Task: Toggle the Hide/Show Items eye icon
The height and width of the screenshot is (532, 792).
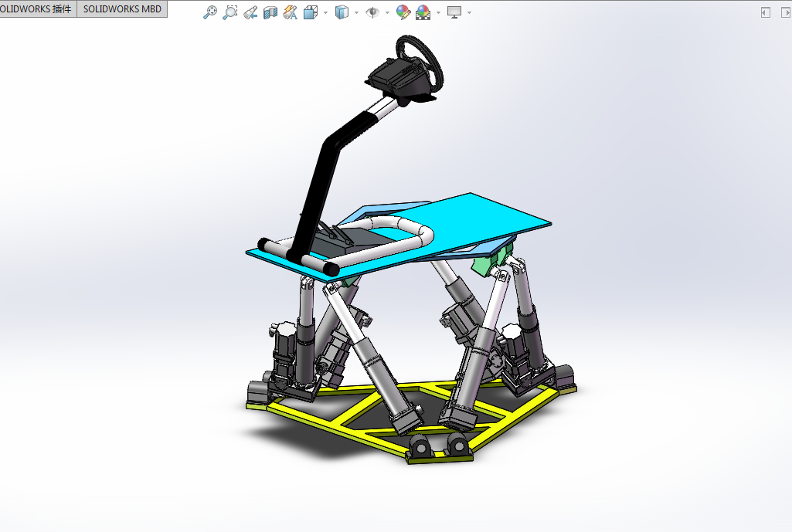Action: click(372, 12)
